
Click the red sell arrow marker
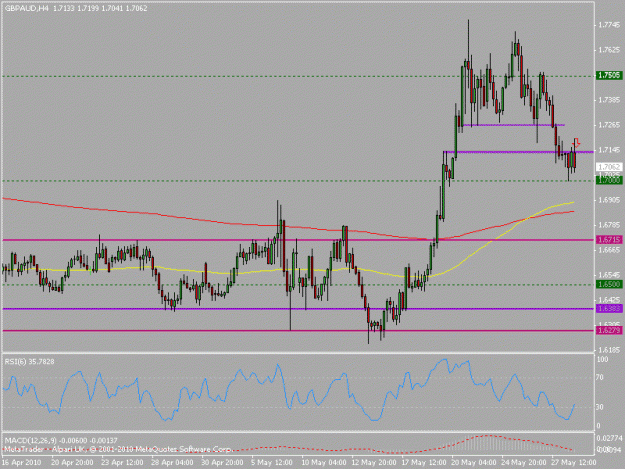(576, 142)
